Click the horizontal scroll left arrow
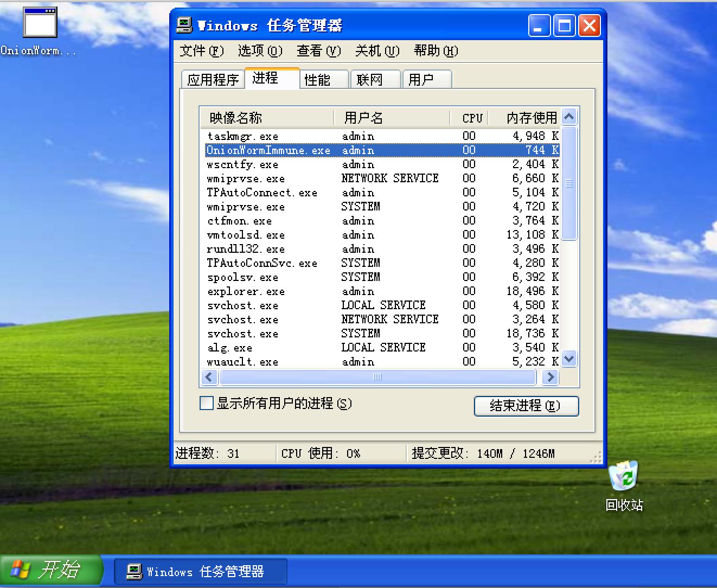The height and width of the screenshot is (588, 717). point(209,377)
